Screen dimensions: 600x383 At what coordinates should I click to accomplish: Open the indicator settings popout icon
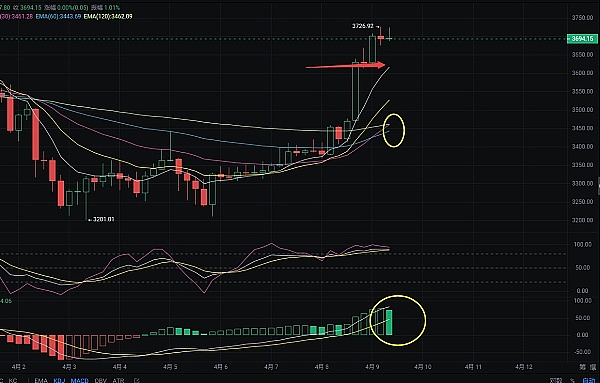(137, 381)
